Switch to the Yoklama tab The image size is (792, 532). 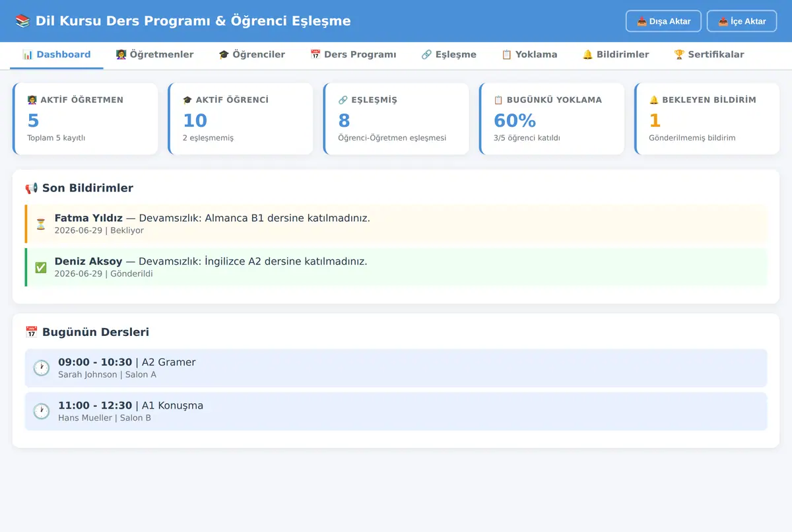tap(529, 55)
